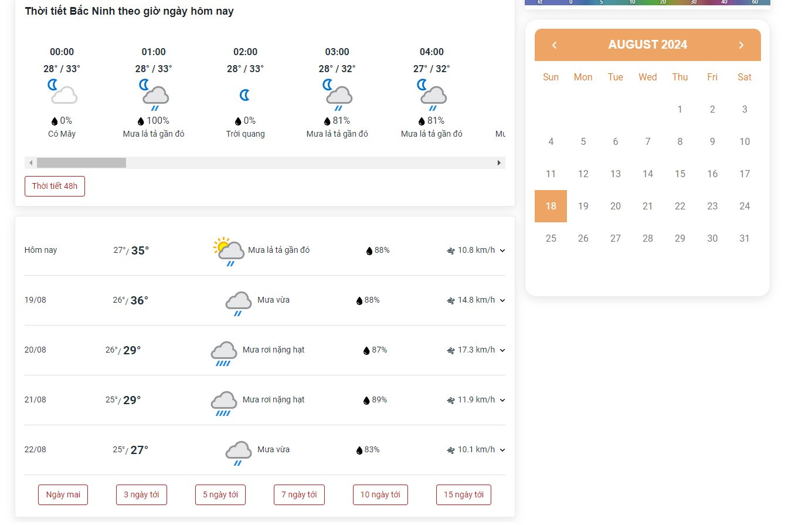The width and height of the screenshot is (812, 525).
Task: Select August 25 in the calendar
Action: coord(551,238)
